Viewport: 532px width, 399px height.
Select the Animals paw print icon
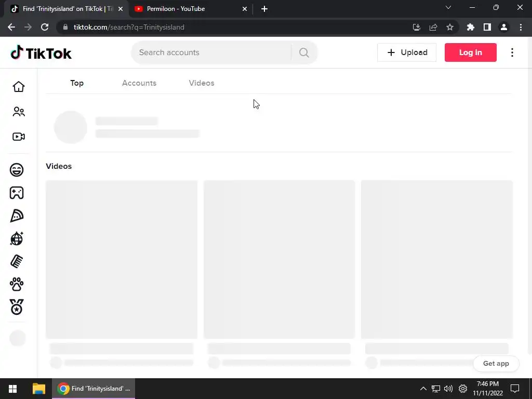17,284
